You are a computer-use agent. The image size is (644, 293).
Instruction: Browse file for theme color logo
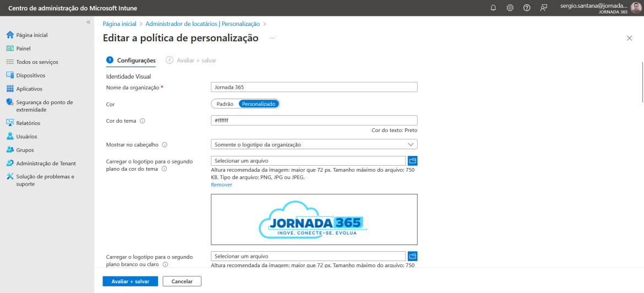pos(412,161)
